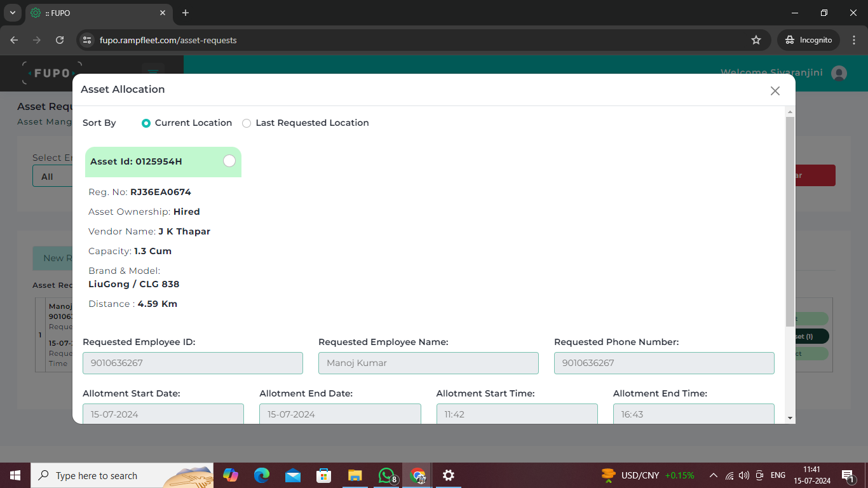This screenshot has height=488, width=868.
Task: Open File Explorer from the taskbar
Action: click(355, 475)
